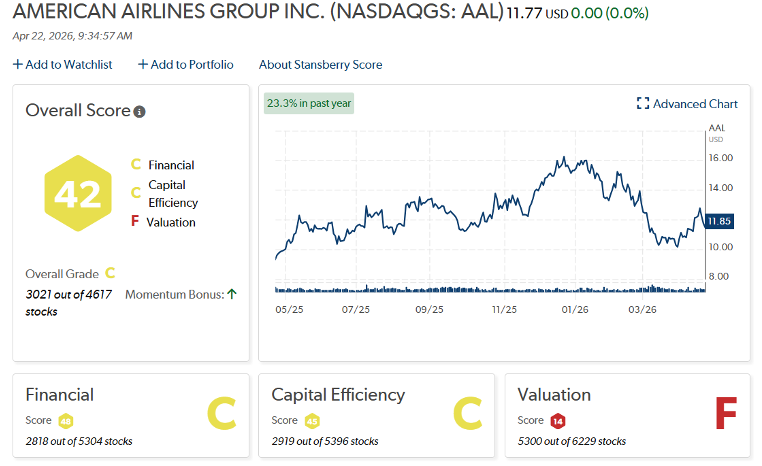Add AAL to Watchlist
Viewport: 762px width, 466px height.
62,65
